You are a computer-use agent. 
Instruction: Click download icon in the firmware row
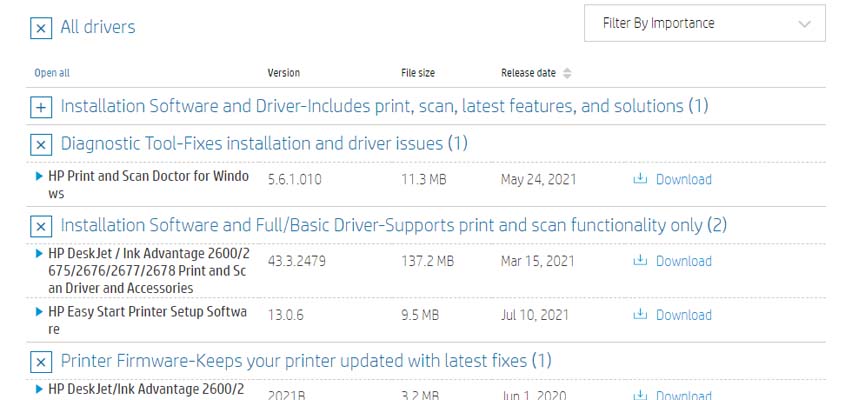(x=640, y=395)
